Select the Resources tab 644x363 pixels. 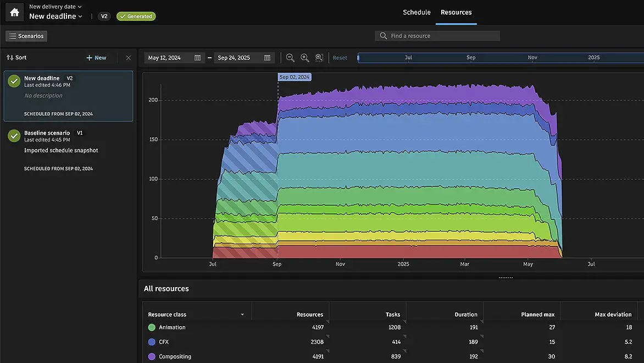[456, 12]
